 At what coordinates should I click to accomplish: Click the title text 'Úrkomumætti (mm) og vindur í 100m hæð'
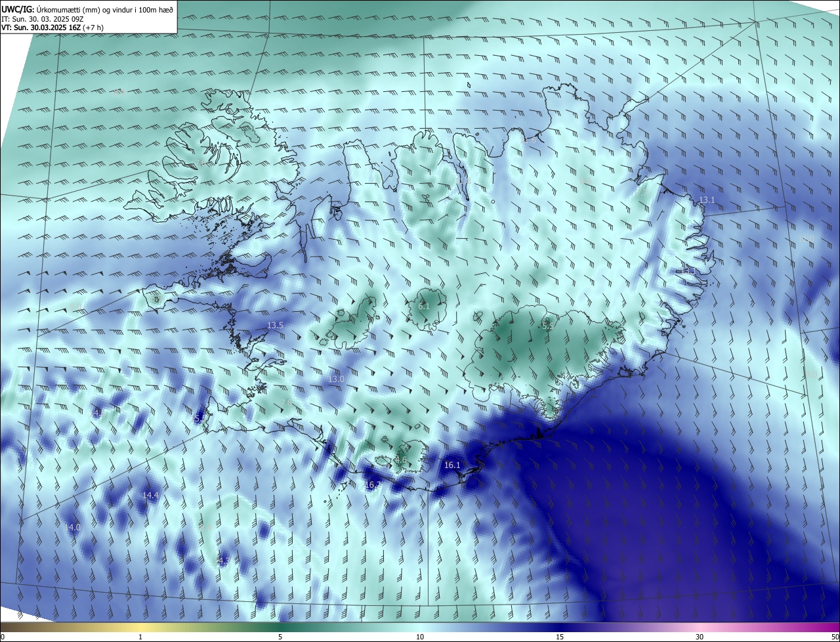(105, 9)
